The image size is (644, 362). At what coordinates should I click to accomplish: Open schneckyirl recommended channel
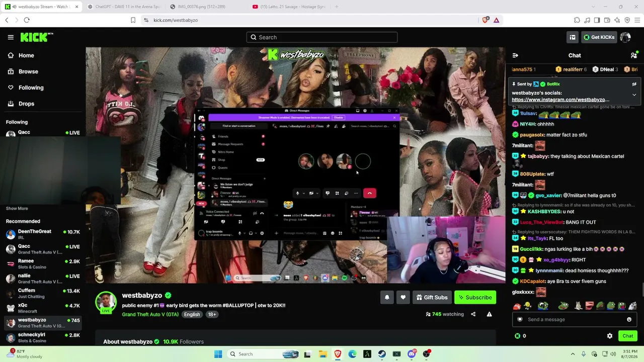(42, 337)
